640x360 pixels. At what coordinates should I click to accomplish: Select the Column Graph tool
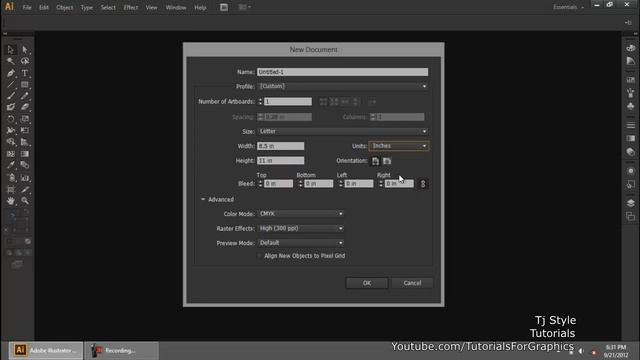click(x=25, y=178)
